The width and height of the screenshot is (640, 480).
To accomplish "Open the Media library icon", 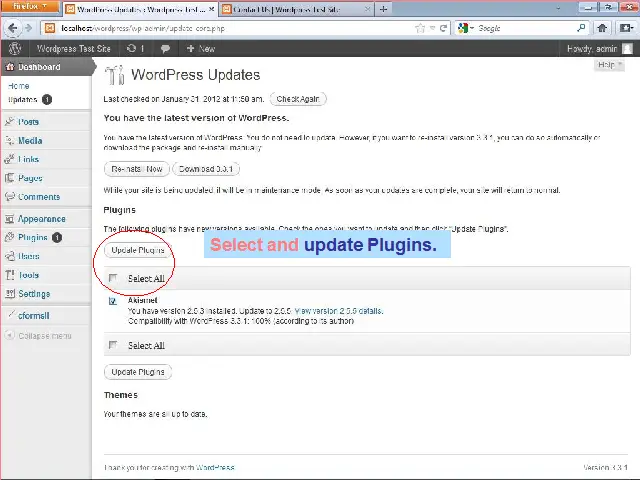I will [9, 141].
